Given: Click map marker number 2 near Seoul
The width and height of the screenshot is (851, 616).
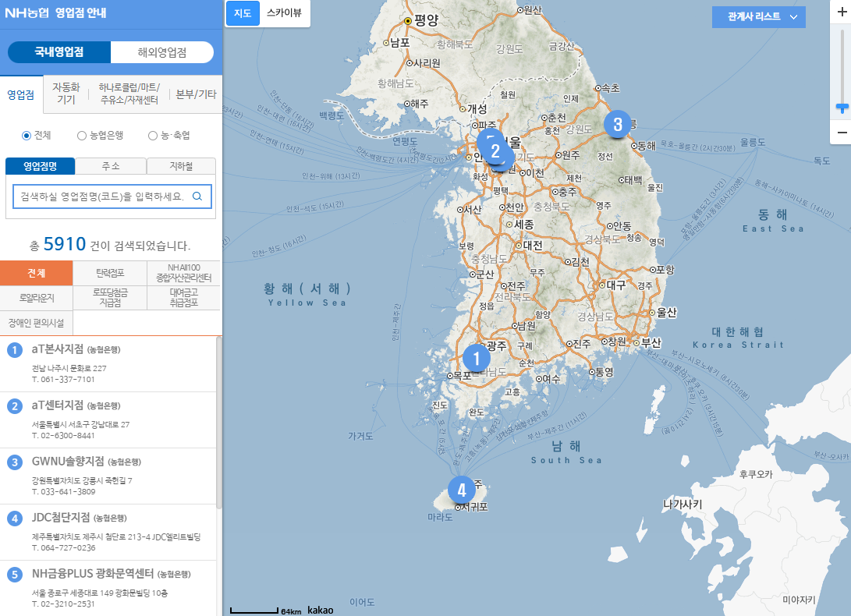Looking at the screenshot, I should coord(495,150).
